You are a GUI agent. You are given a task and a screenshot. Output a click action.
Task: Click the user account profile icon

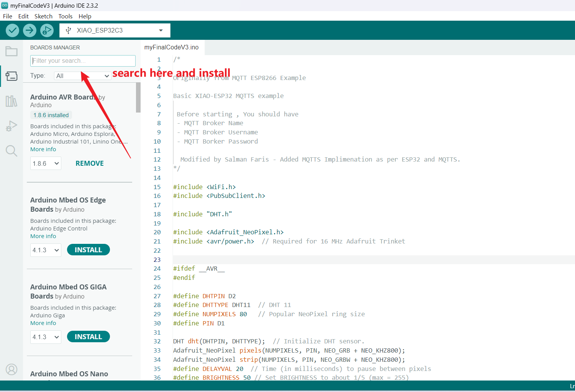pos(11,369)
